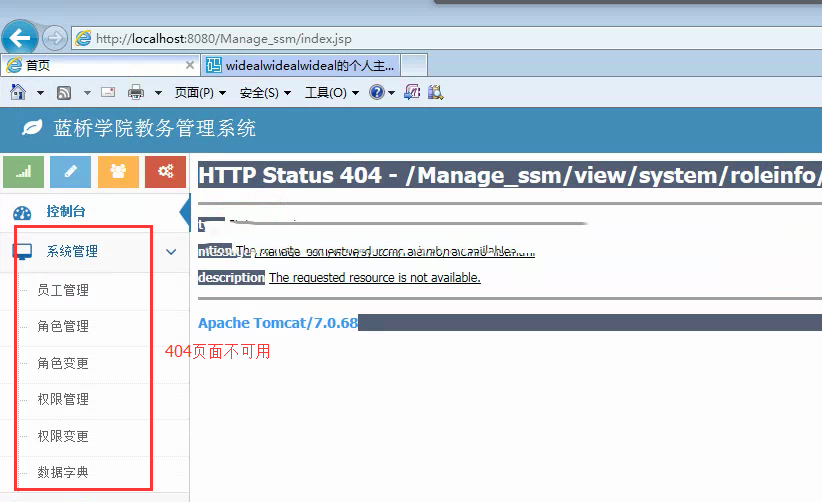Image resolution: width=822 pixels, height=502 pixels.
Task: Click the address bar URL field
Action: (446, 38)
